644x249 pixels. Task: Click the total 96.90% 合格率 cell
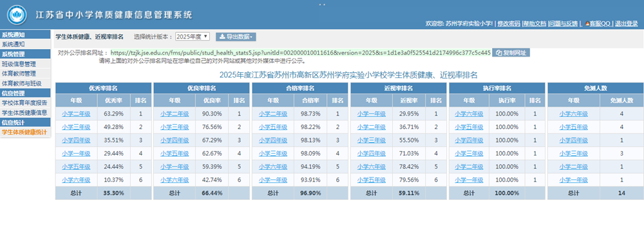pyautogui.click(x=310, y=193)
